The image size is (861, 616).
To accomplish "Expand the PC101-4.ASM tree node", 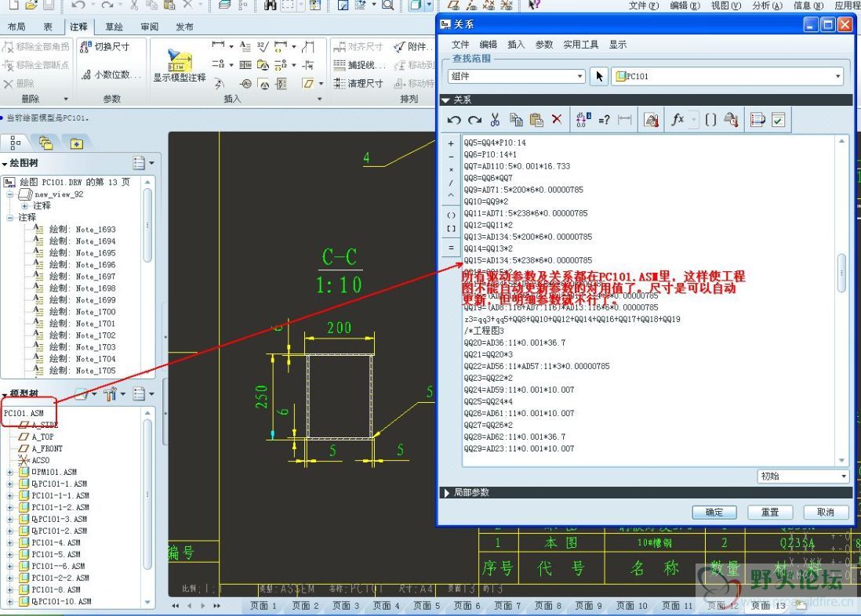I will 9,543.
